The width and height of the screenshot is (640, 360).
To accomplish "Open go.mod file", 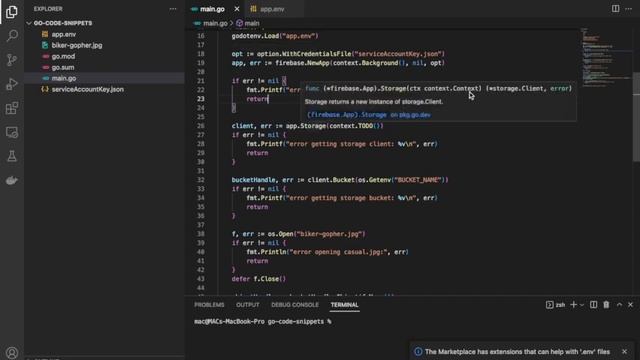I will (63, 56).
